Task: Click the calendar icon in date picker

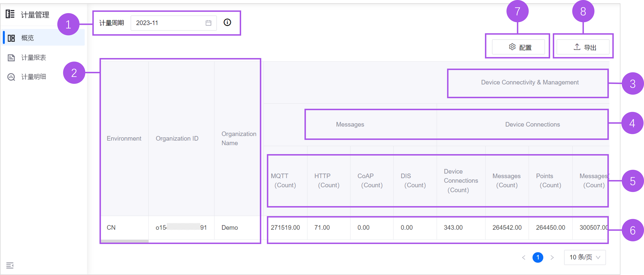Action: [208, 23]
